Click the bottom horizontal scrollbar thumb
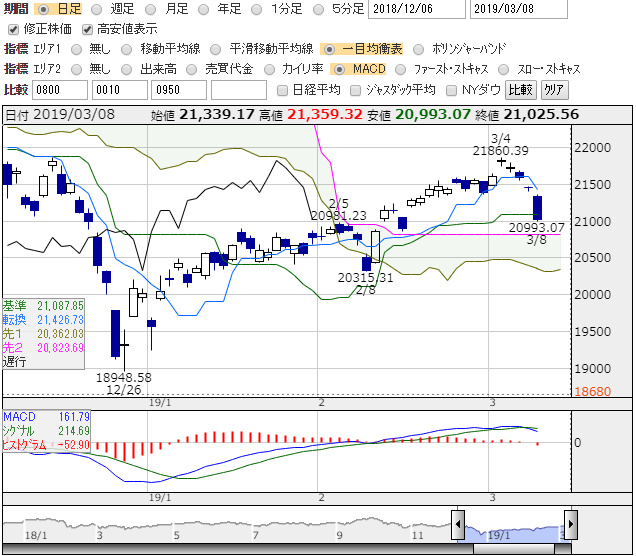 coord(514,549)
